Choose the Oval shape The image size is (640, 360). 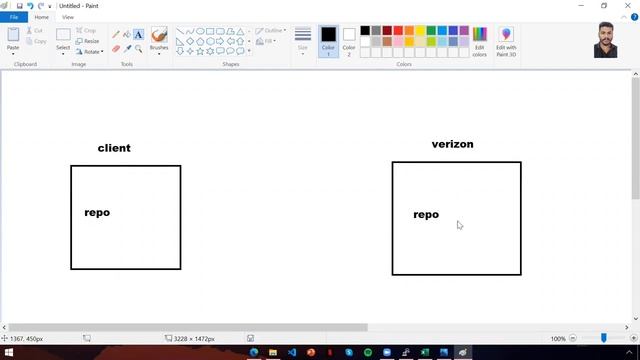[200, 31]
